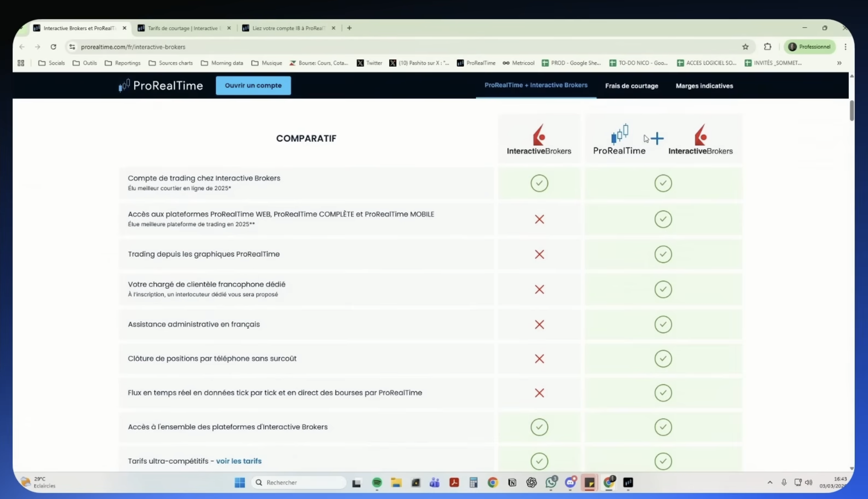Image resolution: width=868 pixels, height=499 pixels.
Task: Select ProRealTime + Interactive Brokers nav item
Action: click(x=536, y=85)
